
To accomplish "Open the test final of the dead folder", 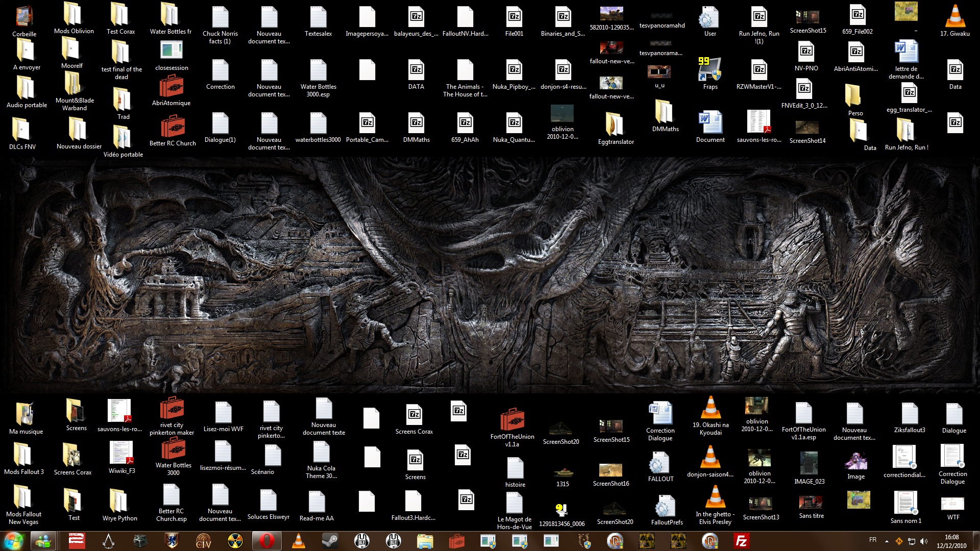I will pos(121,60).
